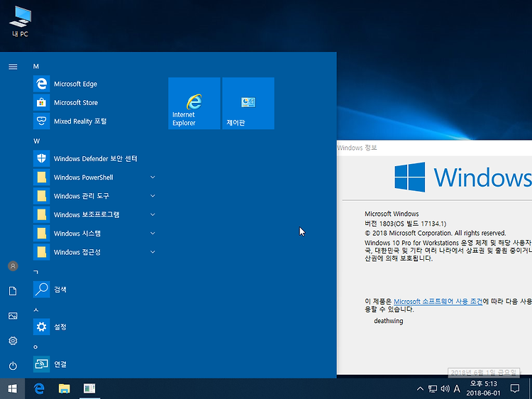
Task: Click the network tray icon
Action: coord(433,388)
